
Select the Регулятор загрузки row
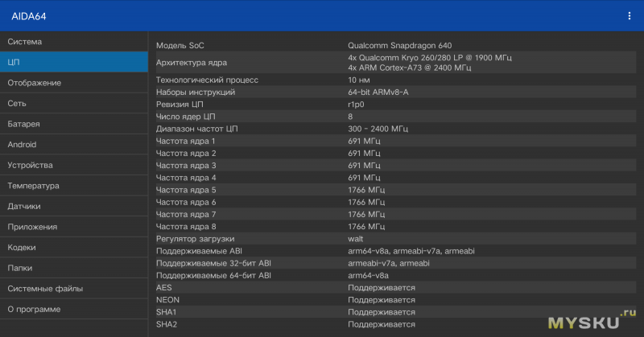(396, 239)
